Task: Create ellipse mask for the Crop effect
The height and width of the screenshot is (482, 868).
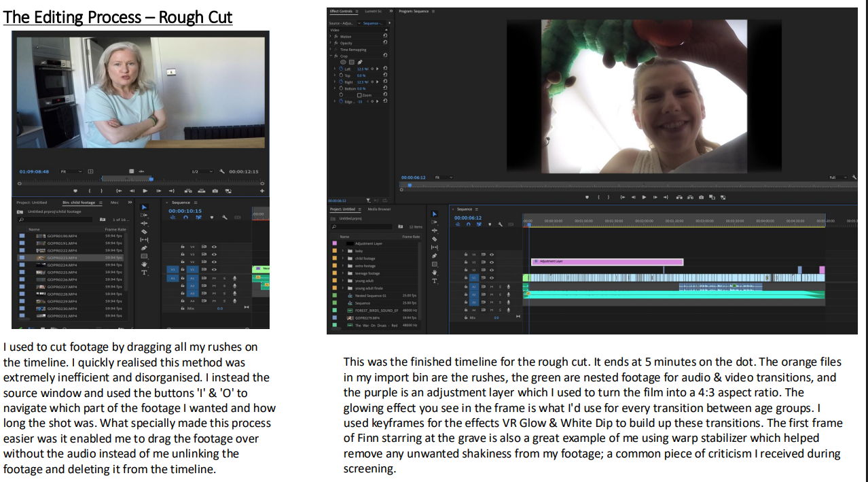Action: [343, 62]
